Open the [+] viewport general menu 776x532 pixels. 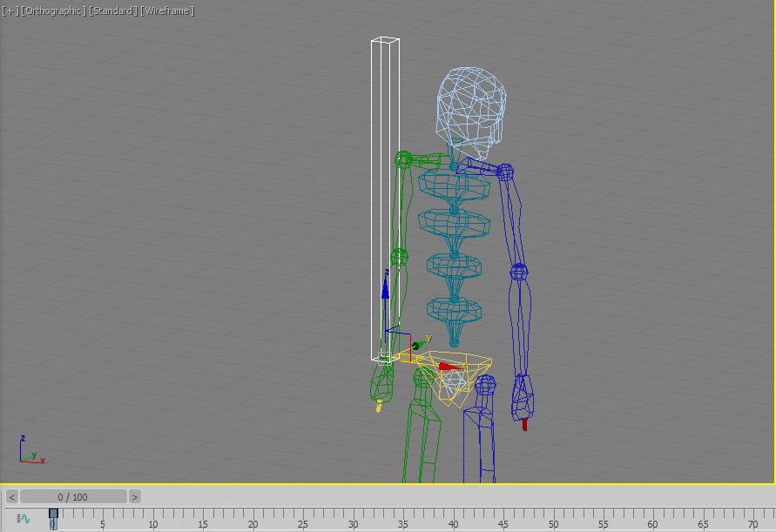[x=10, y=11]
